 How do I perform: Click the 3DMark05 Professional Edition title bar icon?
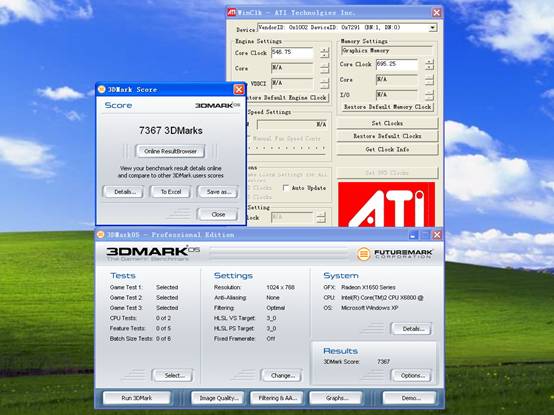point(101,235)
